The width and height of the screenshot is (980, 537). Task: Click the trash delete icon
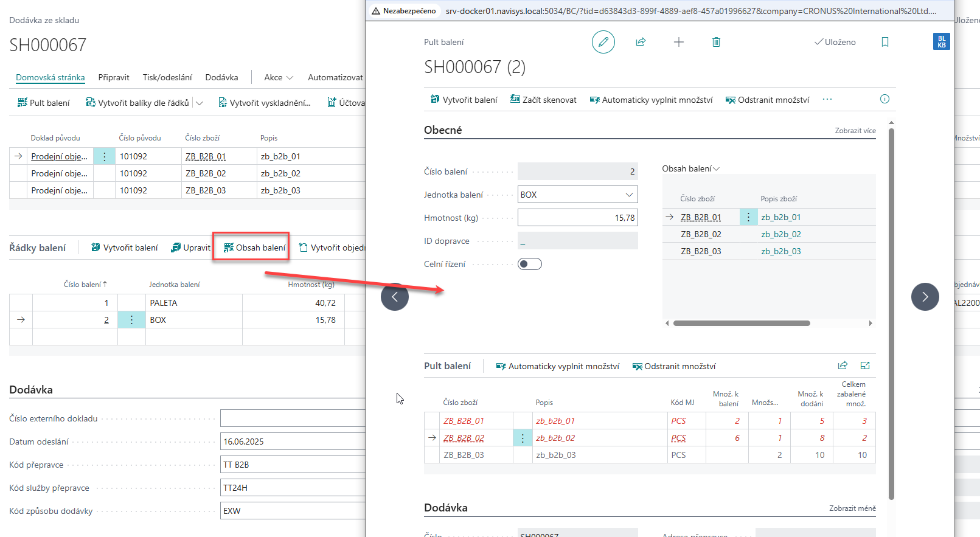coord(716,42)
